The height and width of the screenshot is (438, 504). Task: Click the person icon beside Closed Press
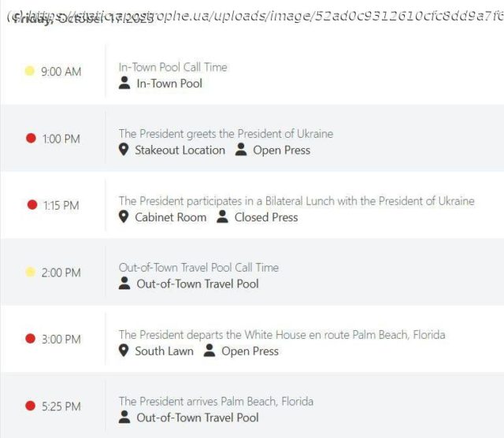(223, 217)
